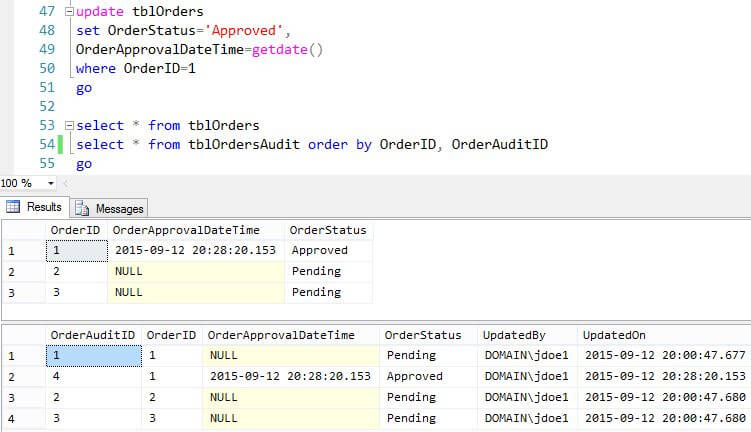Select the OrderAuditID column header

92,334
